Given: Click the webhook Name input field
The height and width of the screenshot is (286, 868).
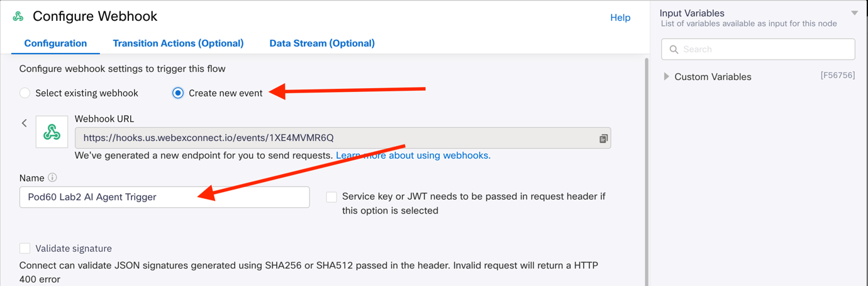Looking at the screenshot, I should (164, 197).
